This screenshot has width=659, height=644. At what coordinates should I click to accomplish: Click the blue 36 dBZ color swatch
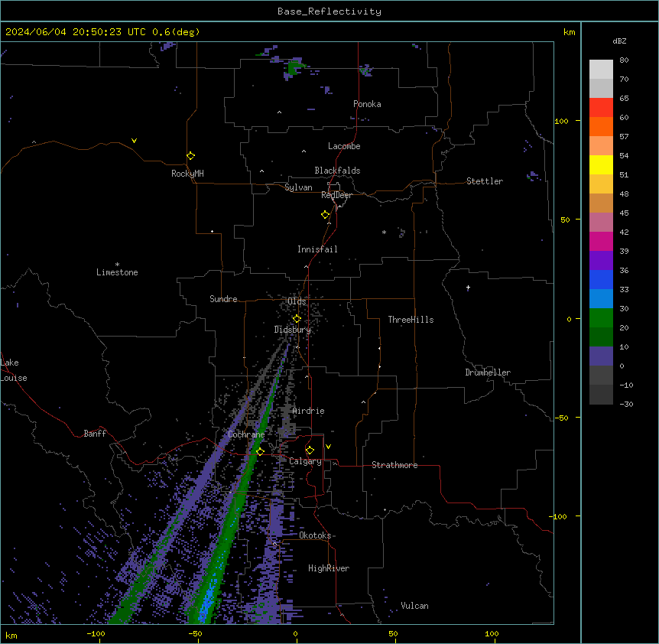coord(601,279)
